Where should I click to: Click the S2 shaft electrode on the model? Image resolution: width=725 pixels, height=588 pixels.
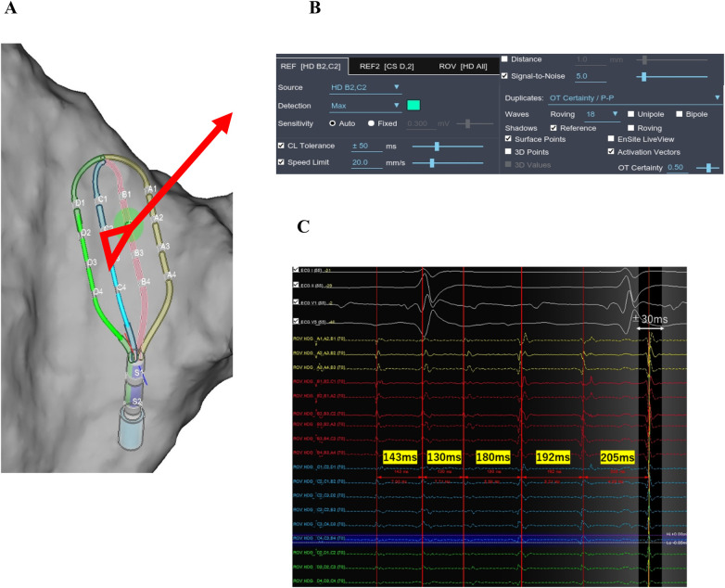(x=136, y=401)
